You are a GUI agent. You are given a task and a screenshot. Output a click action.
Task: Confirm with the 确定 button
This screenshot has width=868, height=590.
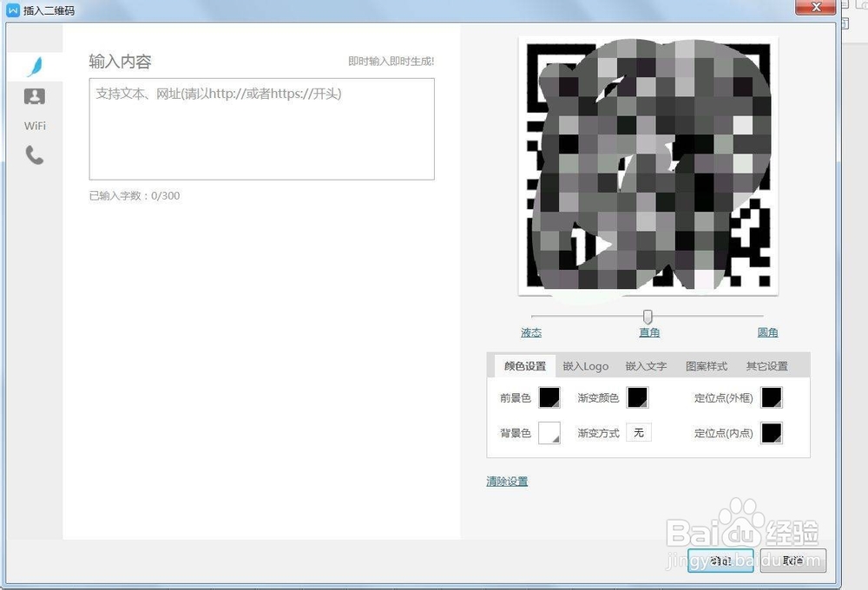click(720, 560)
